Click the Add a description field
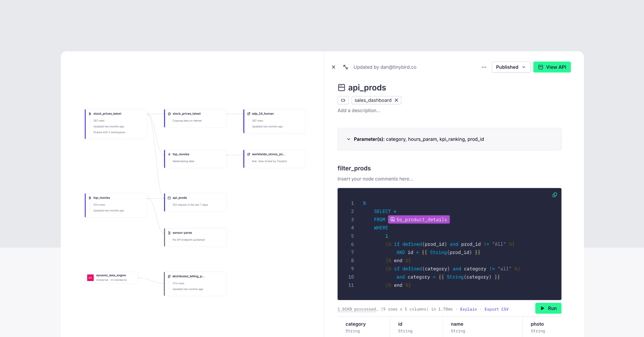This screenshot has height=337, width=644. (x=359, y=111)
